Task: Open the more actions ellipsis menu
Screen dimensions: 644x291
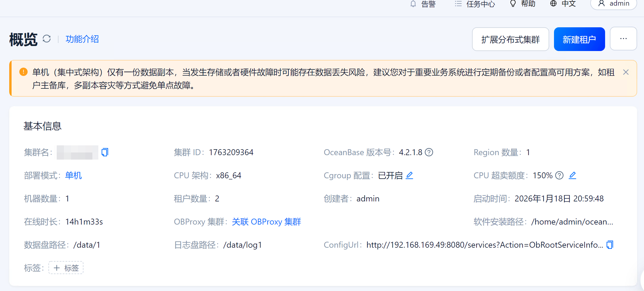Action: click(623, 39)
